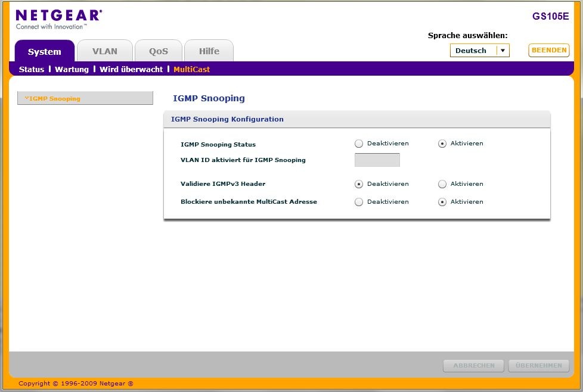
Task: Enable Validiere IGMPv3 Header with Aktivieren
Action: pos(442,184)
